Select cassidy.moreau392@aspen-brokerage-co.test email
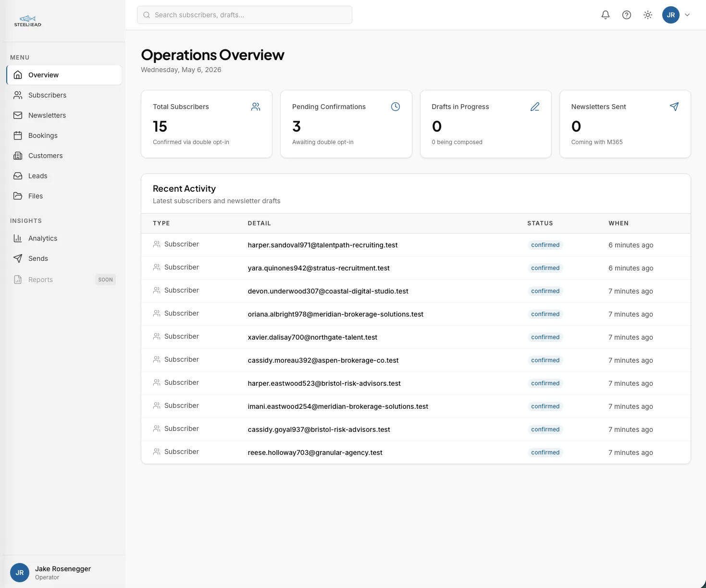706x588 pixels. point(323,360)
